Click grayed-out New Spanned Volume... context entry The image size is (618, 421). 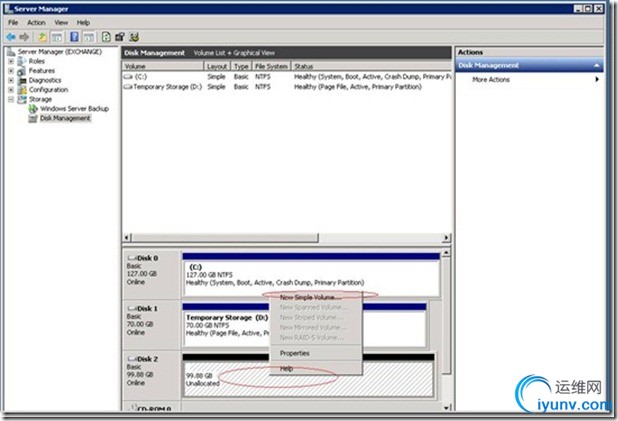click(x=316, y=307)
